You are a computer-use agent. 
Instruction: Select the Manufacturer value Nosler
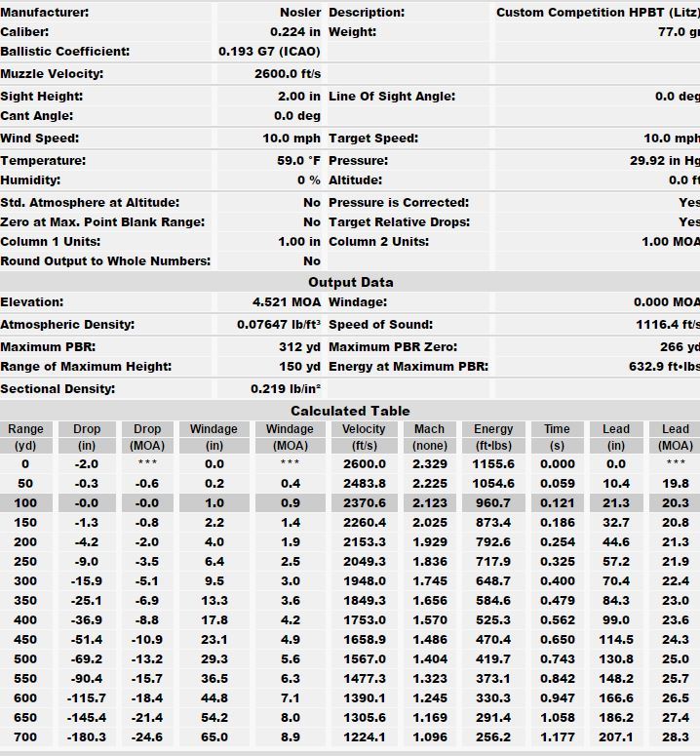coord(300,12)
